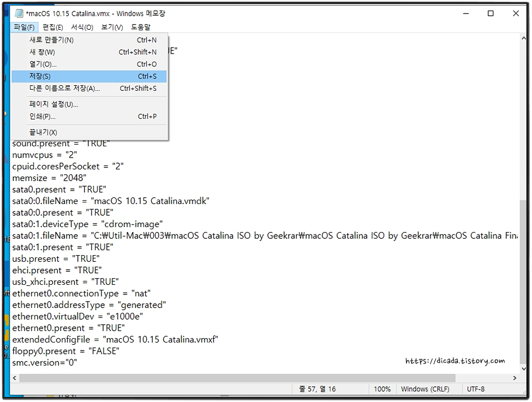This screenshot has height=402, width=532.
Task: Open the 편집(E) menu
Action: (53, 27)
